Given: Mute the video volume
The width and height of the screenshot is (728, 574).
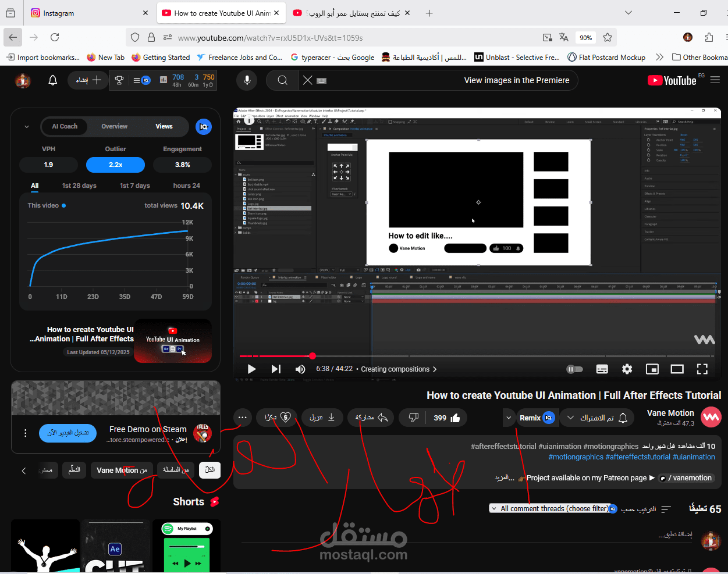Looking at the screenshot, I should pos(300,369).
